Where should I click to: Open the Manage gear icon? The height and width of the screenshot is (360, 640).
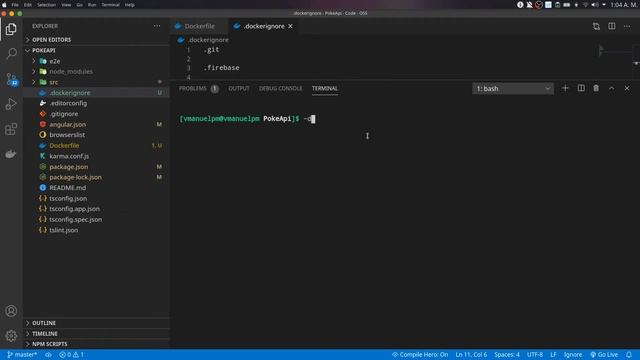pyautogui.click(x=11, y=336)
